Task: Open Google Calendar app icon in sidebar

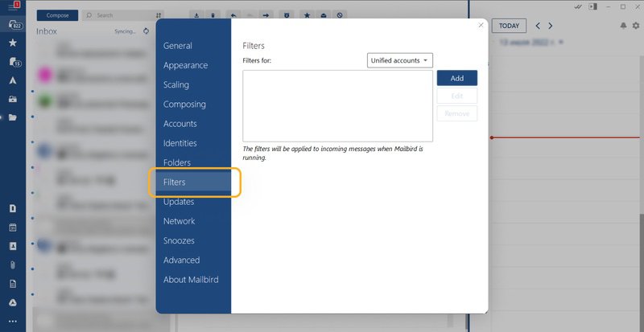Action: tap(13, 227)
